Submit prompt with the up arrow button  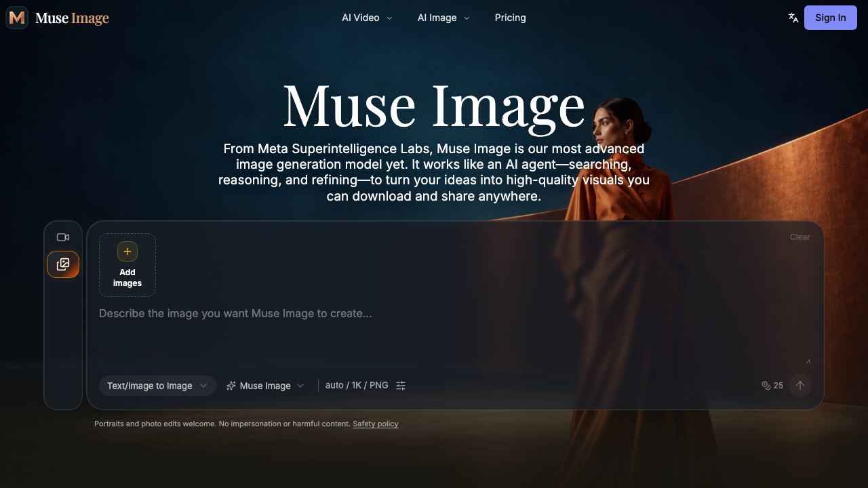click(800, 386)
